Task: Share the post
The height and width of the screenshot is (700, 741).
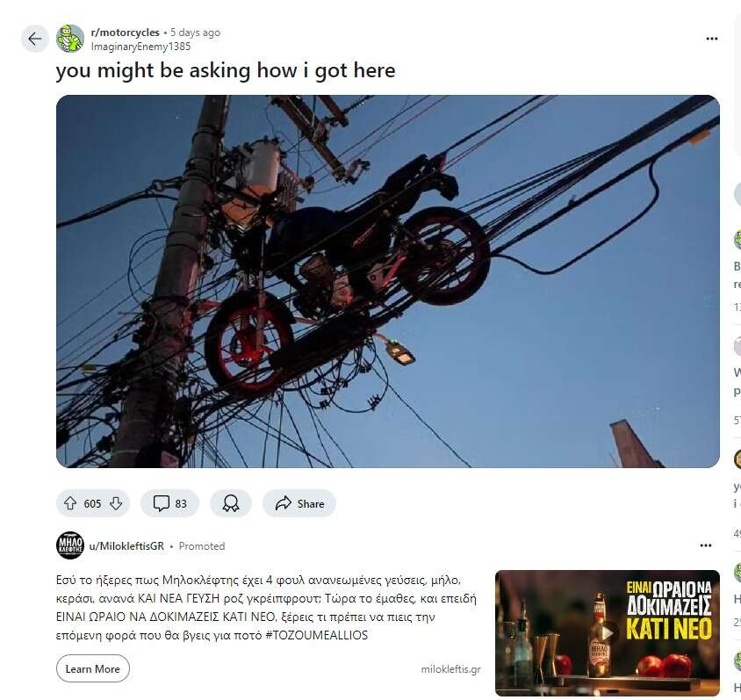Action: [299, 503]
